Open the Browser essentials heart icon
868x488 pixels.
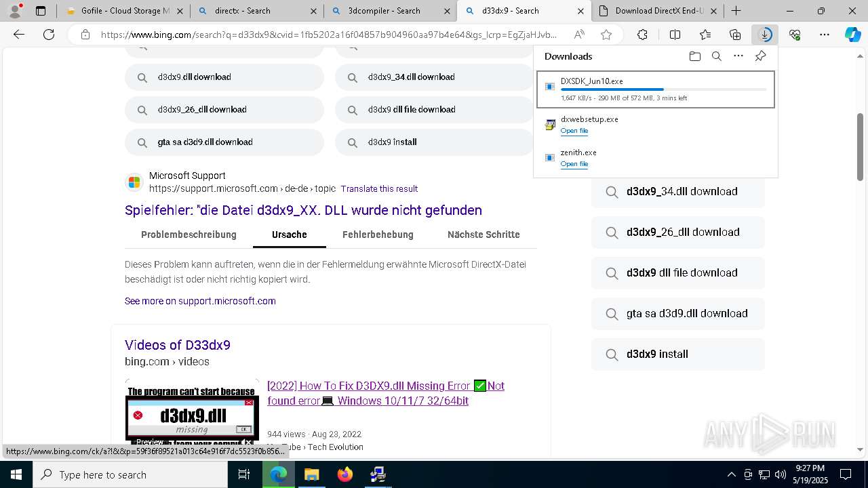click(795, 35)
